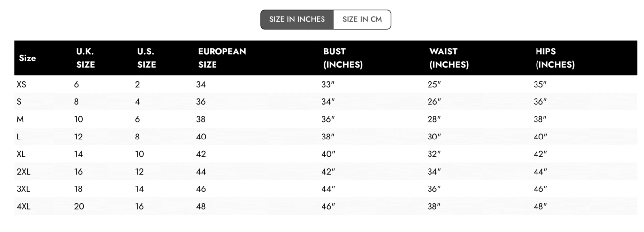Select the XL size row label
Image resolution: width=644 pixels, height=232 pixels.
[x=21, y=154]
